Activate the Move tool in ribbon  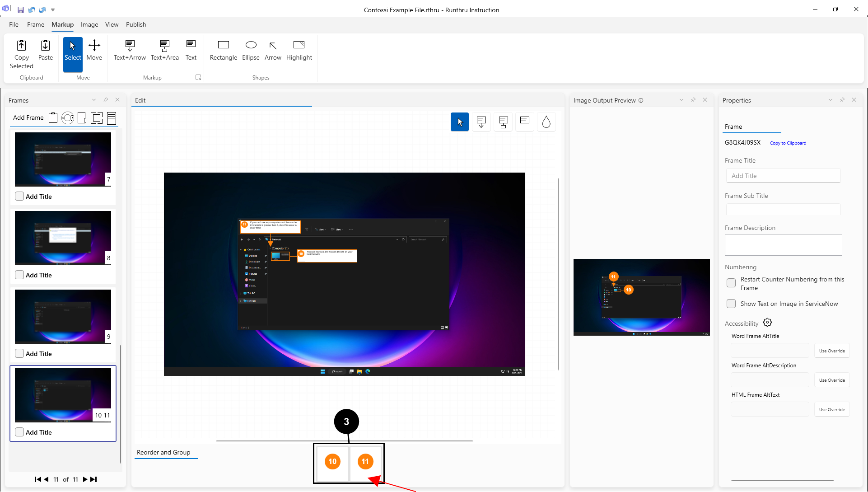pos(94,50)
